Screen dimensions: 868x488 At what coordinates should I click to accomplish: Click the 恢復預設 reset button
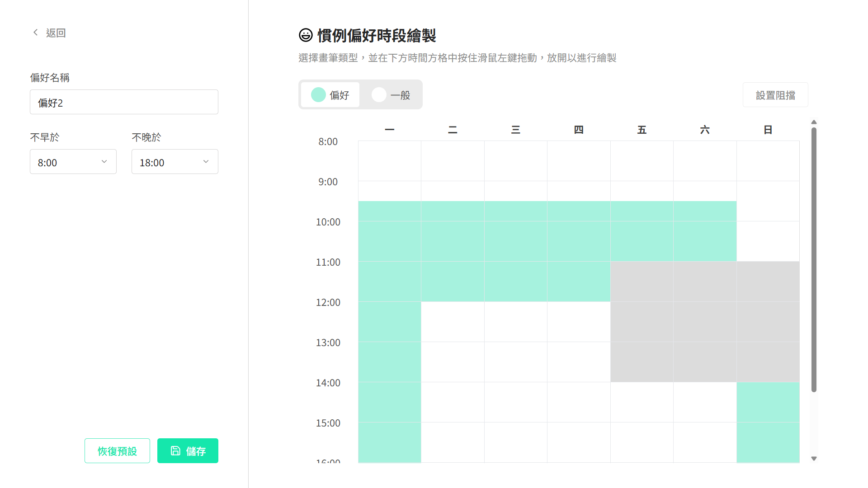(x=117, y=450)
